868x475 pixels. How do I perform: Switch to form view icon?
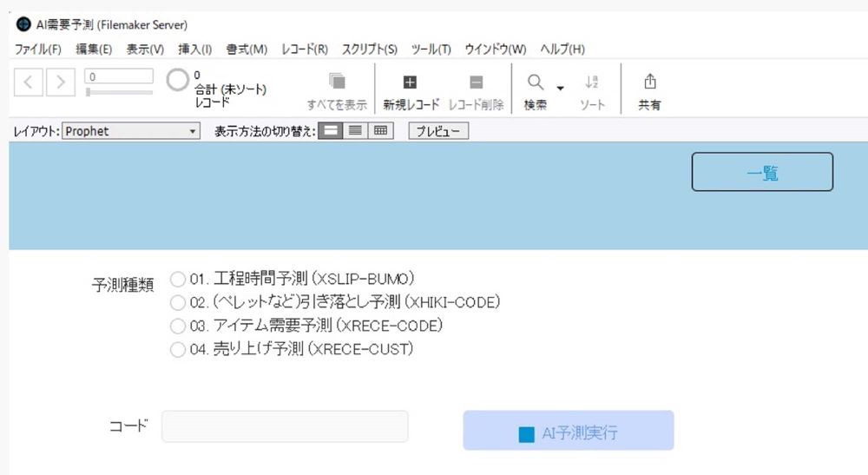331,130
